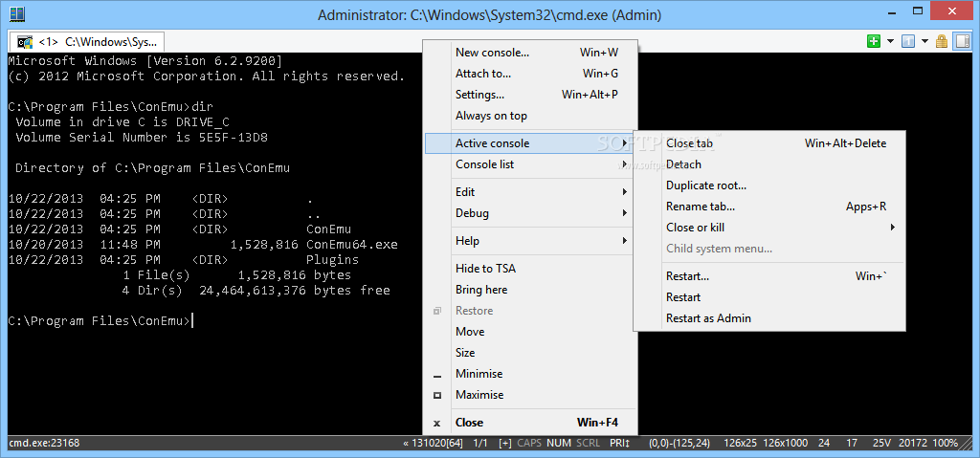Select Hide to TSA menu item

[x=530, y=269]
